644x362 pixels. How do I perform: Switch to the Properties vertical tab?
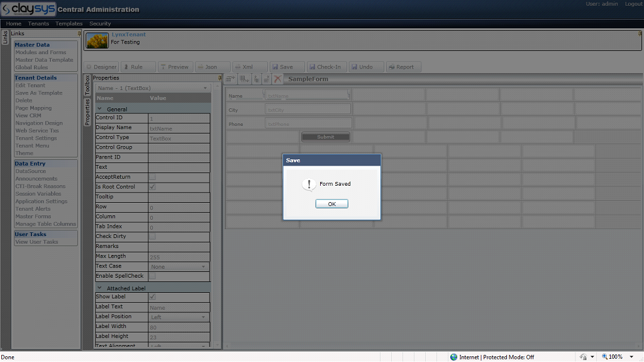(x=87, y=112)
